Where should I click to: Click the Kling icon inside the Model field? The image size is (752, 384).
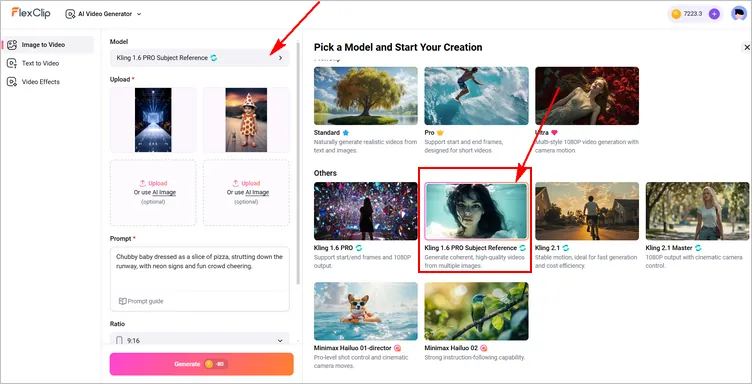(x=214, y=58)
